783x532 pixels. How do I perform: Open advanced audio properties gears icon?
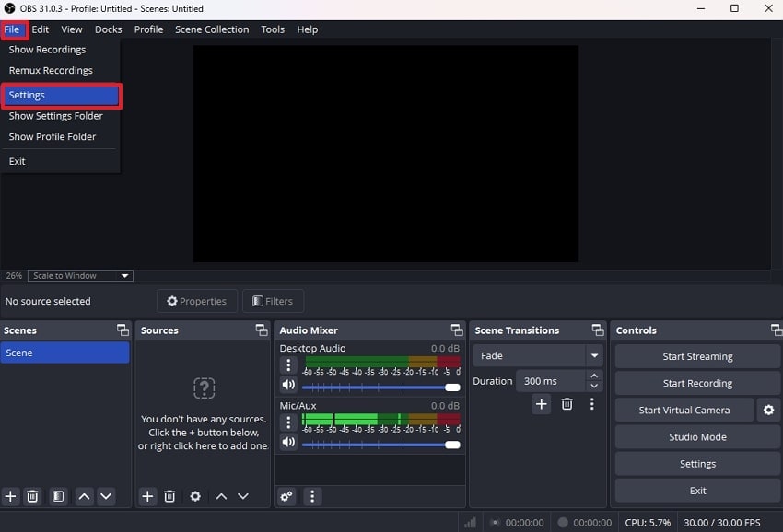pyautogui.click(x=286, y=496)
